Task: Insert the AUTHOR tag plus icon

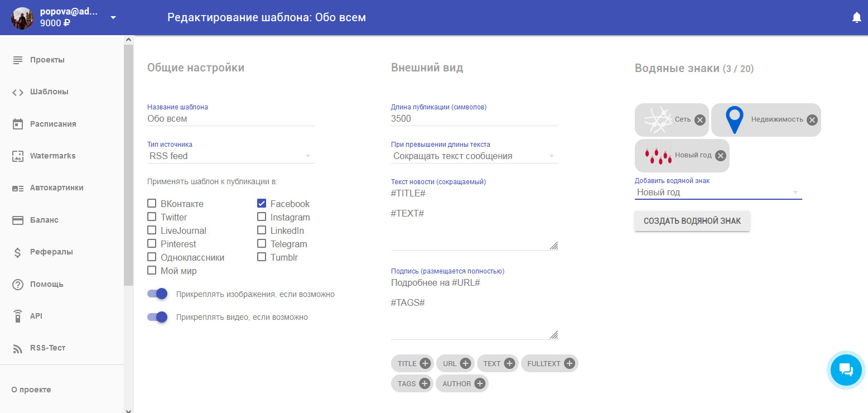Action: (479, 384)
